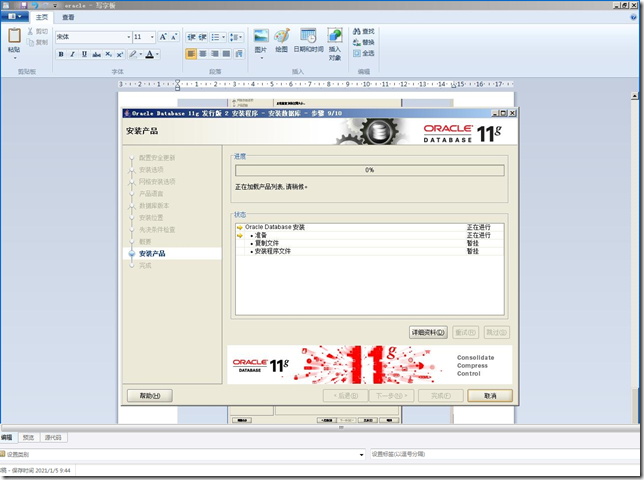Click the tags input field (设置标签)
This screenshot has width=644, height=480.
point(506,454)
